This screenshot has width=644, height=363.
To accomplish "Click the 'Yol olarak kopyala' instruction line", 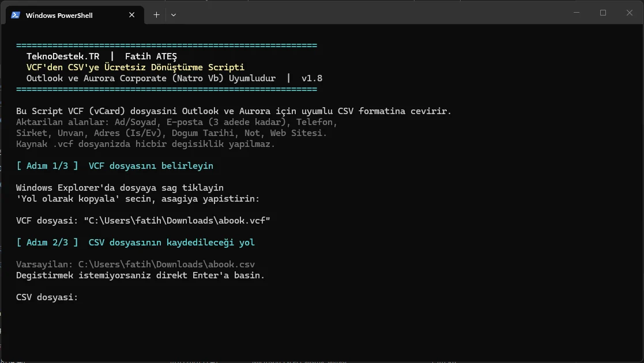I will 138,199.
